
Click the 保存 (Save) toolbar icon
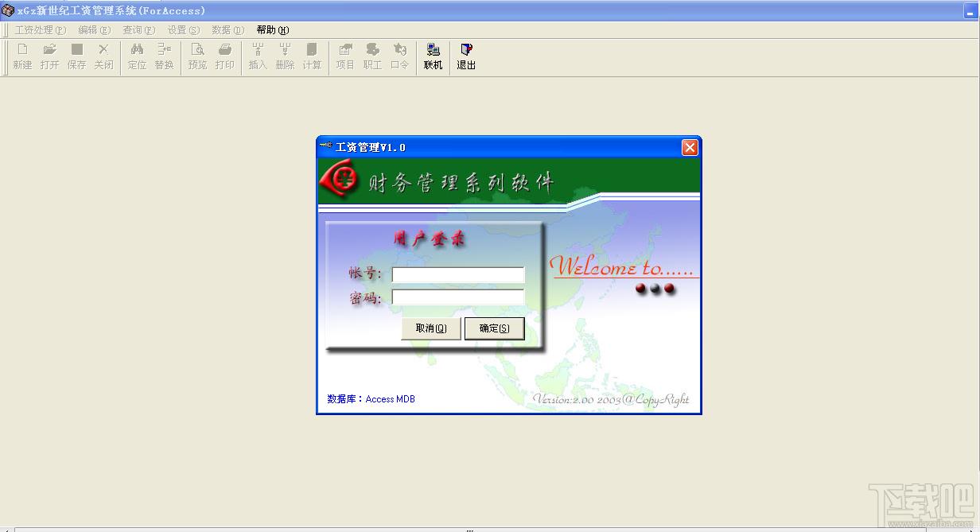pyautogui.click(x=76, y=56)
